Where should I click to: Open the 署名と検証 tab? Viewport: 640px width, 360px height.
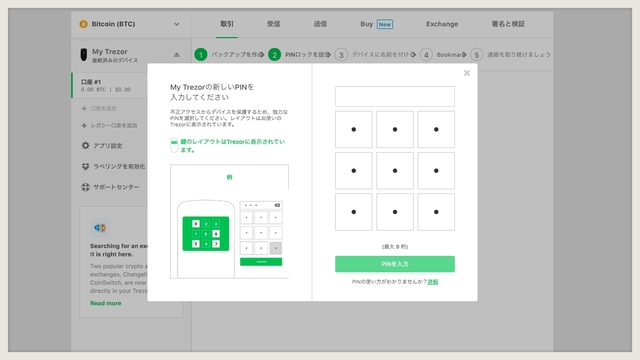(508, 24)
